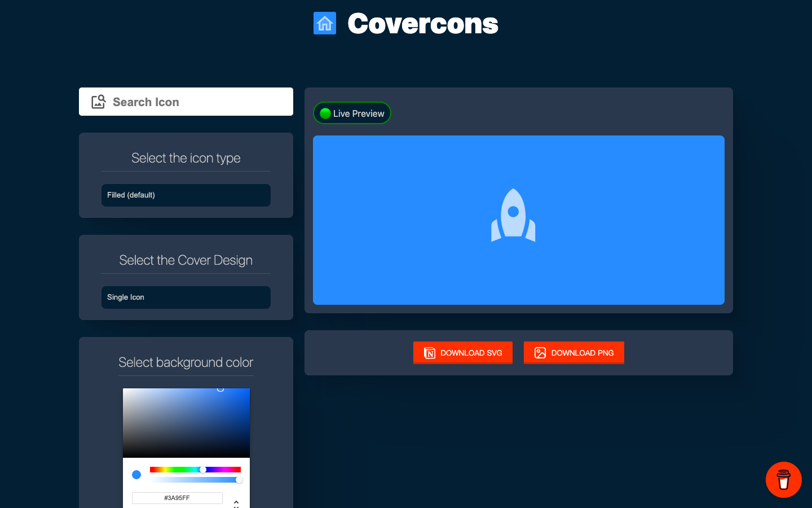This screenshot has height=508, width=812.
Task: Download the cover as PNG
Action: point(574,353)
